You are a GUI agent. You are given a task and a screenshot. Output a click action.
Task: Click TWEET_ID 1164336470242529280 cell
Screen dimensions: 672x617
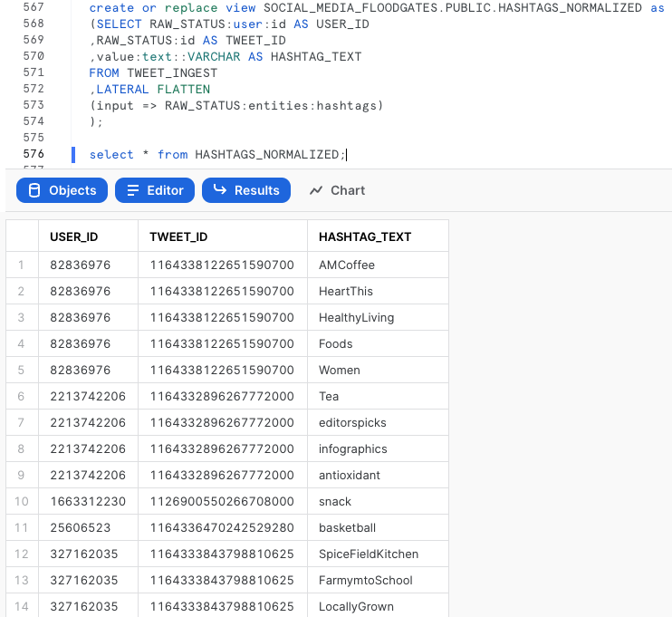pyautogui.click(x=223, y=527)
